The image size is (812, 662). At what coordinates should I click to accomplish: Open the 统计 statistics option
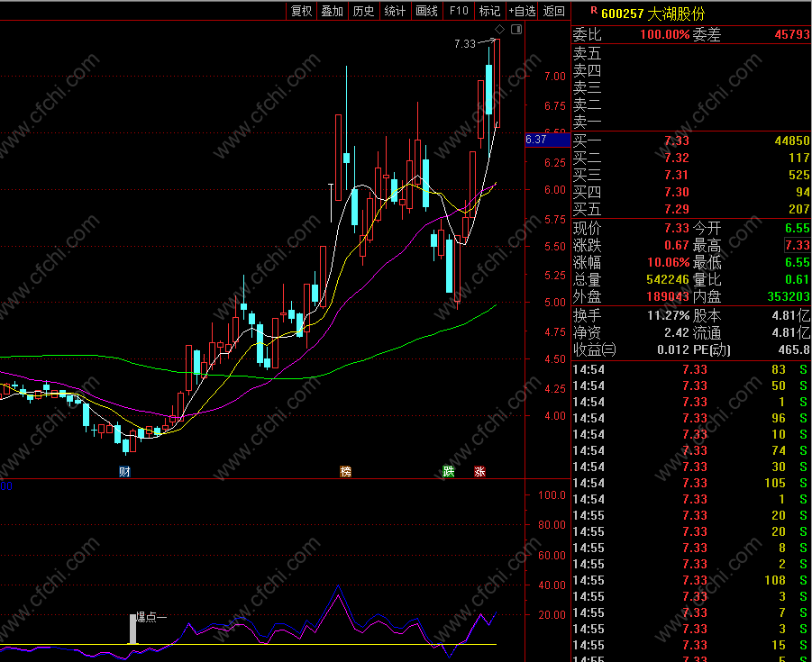pos(395,11)
